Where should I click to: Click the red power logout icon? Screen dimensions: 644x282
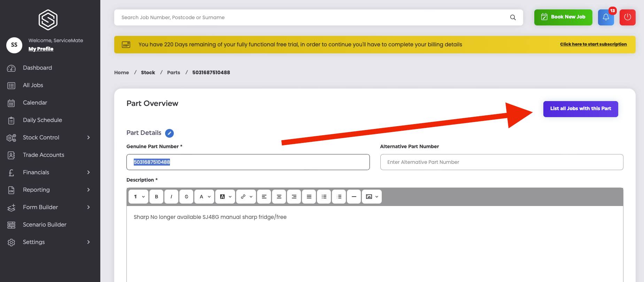pyautogui.click(x=627, y=17)
